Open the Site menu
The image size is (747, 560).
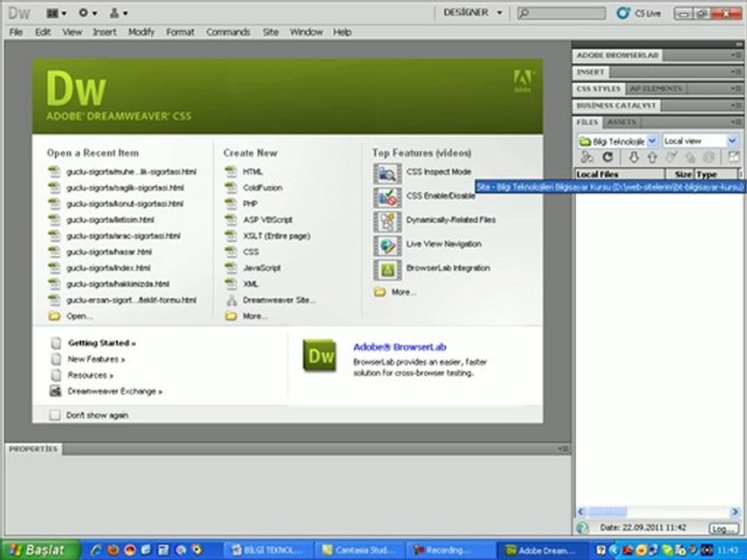click(x=271, y=32)
